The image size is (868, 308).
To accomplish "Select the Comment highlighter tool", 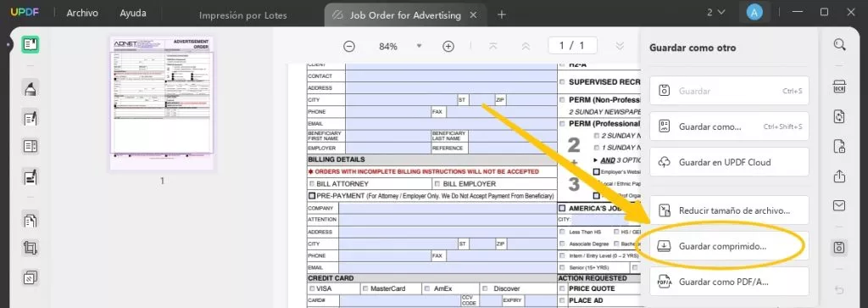I will pos(31,88).
